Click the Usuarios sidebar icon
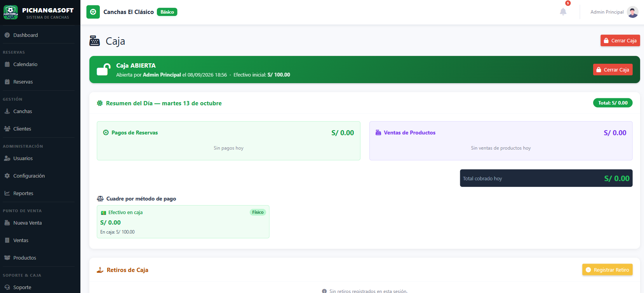644x293 pixels. pyautogui.click(x=7, y=158)
